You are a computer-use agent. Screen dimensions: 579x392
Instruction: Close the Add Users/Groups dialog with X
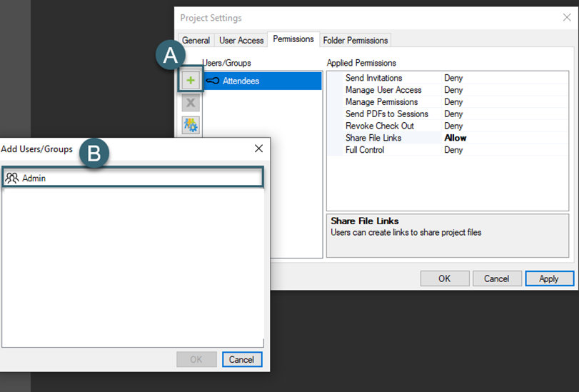click(258, 149)
